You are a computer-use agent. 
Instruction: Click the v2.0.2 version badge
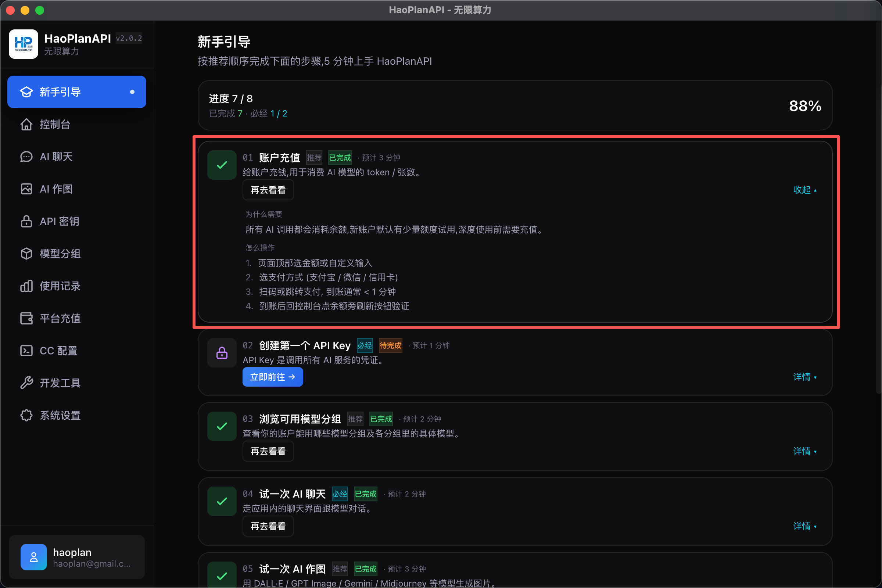(x=129, y=38)
